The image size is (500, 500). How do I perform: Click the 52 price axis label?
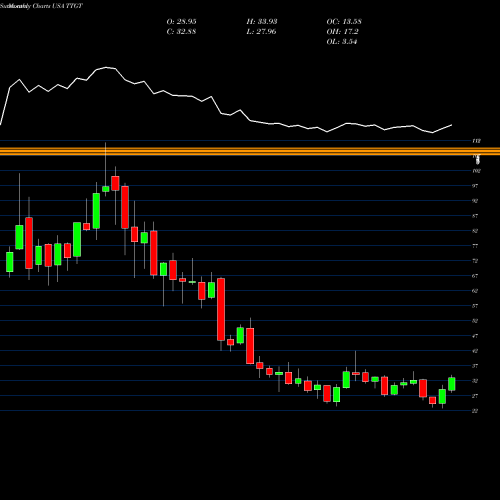click(x=475, y=321)
